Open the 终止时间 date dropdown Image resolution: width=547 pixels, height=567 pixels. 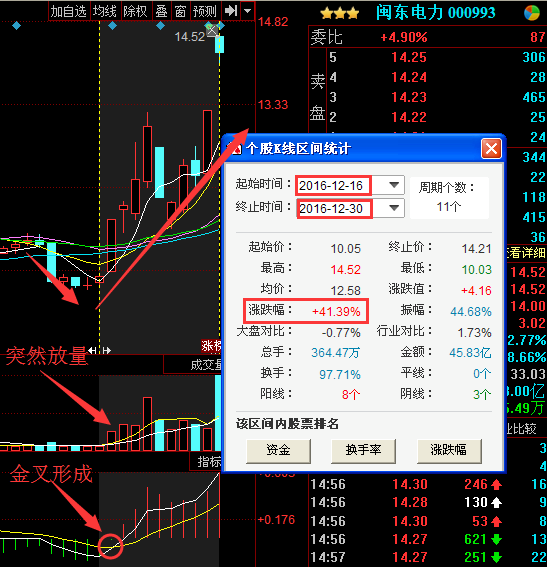[x=394, y=208]
